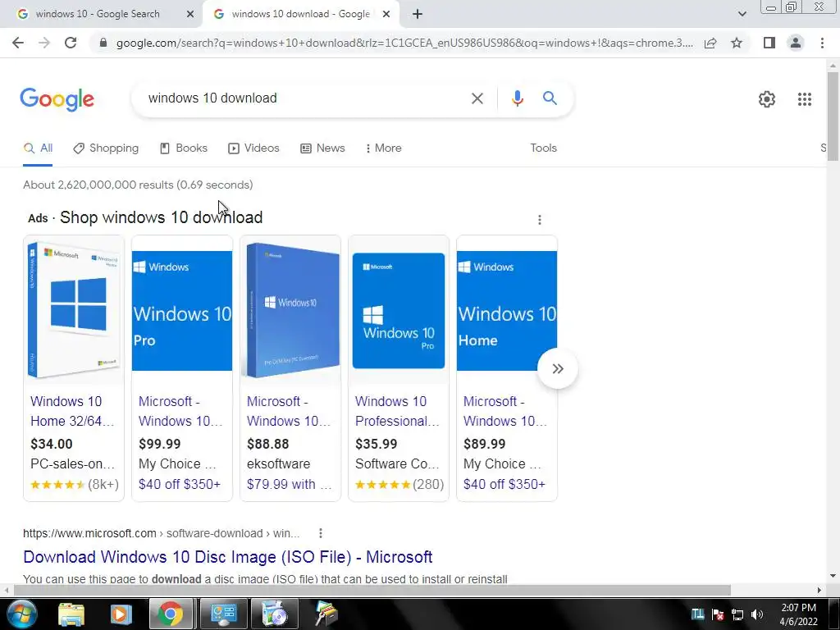Open the $99.99 Windows 10 Pro ad title
This screenshot has height=630, width=840.
point(180,412)
